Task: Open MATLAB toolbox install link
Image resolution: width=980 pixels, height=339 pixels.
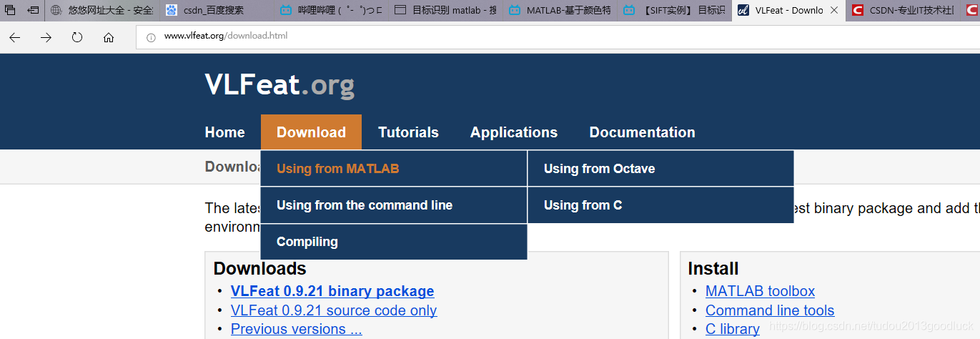Action: click(x=760, y=291)
